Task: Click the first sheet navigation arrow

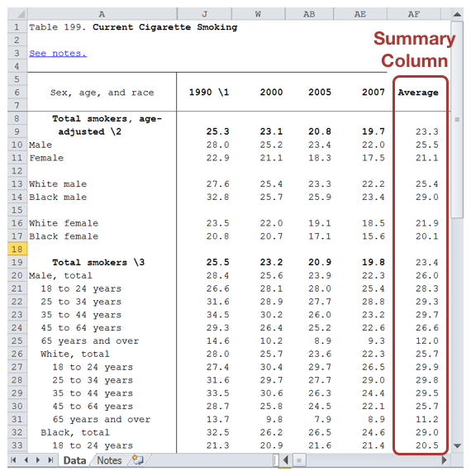Action: [13, 460]
